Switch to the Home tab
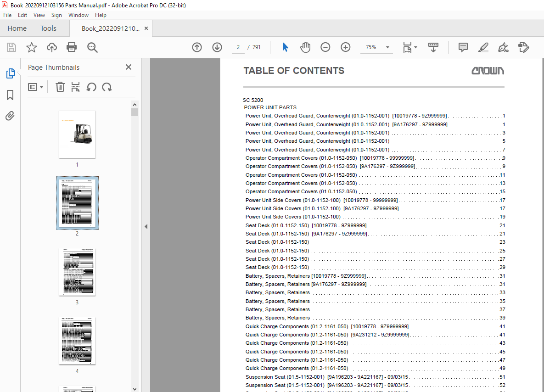544x392 pixels. pyautogui.click(x=17, y=28)
